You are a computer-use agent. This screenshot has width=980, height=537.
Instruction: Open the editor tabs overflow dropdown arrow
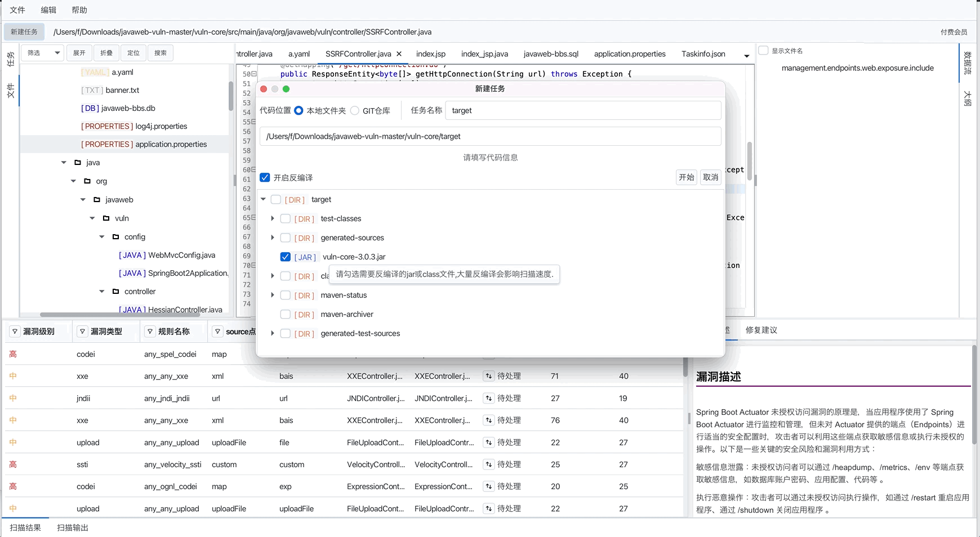tap(747, 56)
